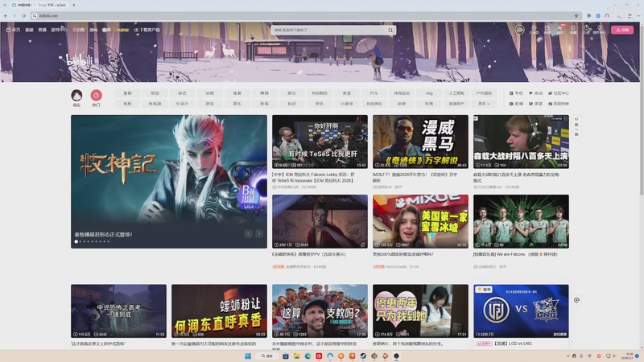This screenshot has height=362, width=644.
Task: Click the magnifier search icon in search box
Action: tap(390, 30)
